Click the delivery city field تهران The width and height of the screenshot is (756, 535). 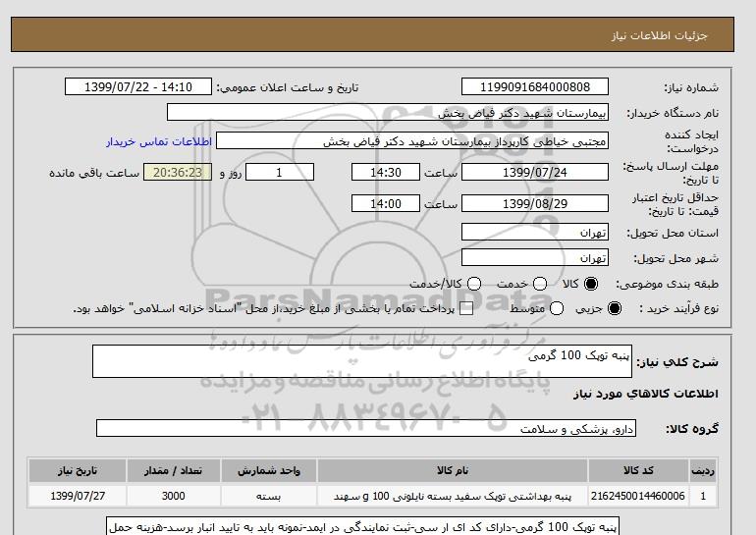click(535, 257)
